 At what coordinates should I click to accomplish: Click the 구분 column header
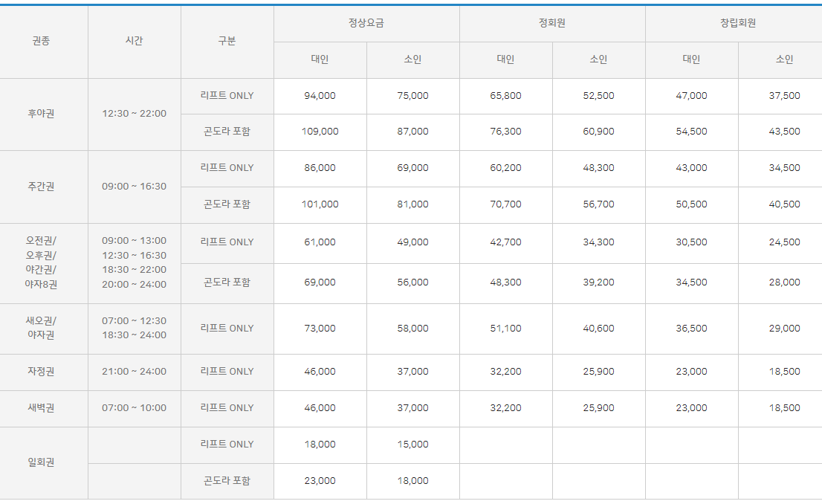(227, 42)
